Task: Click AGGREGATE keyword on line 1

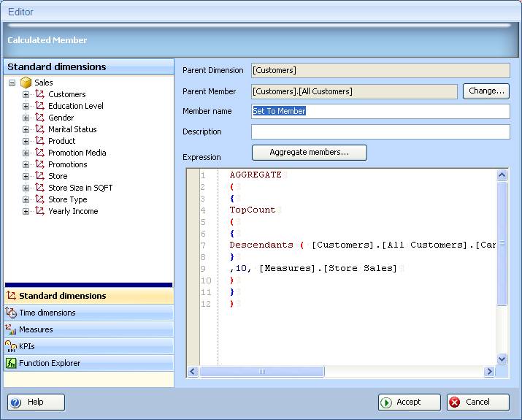Action: (x=256, y=175)
